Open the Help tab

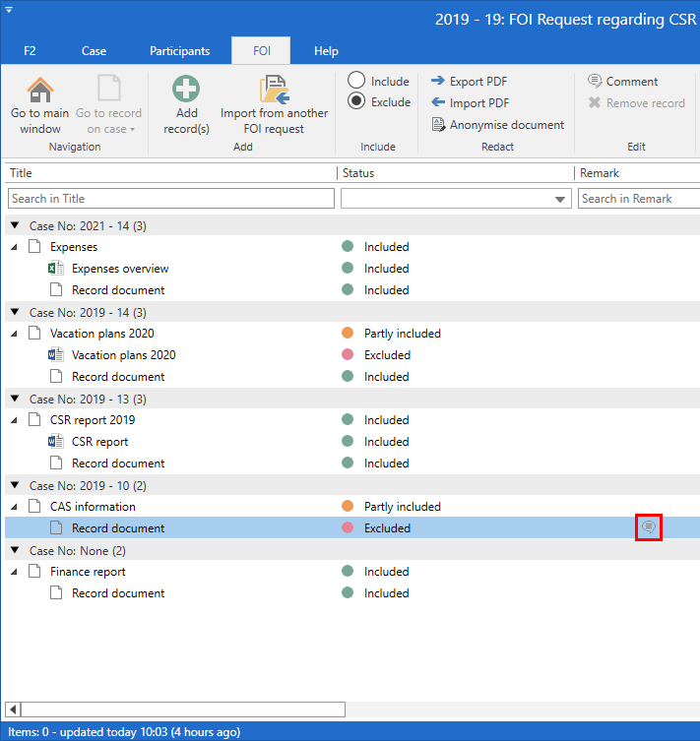[x=326, y=51]
